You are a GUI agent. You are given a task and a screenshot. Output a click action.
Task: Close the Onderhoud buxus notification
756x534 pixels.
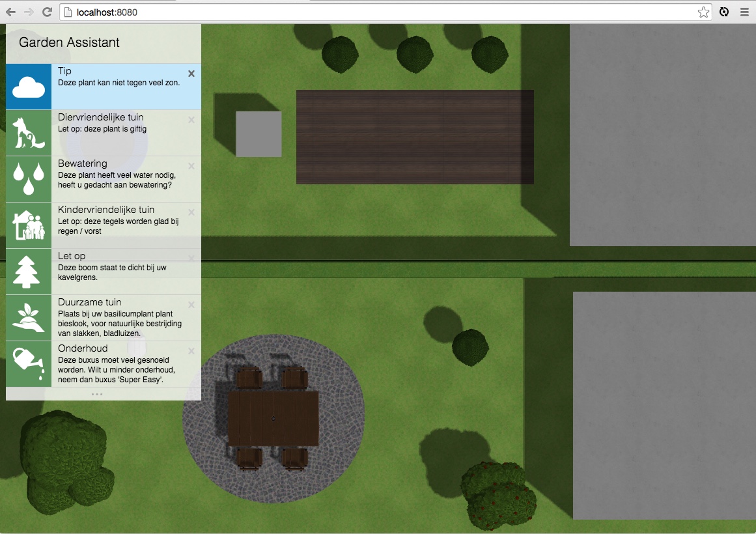(x=191, y=351)
